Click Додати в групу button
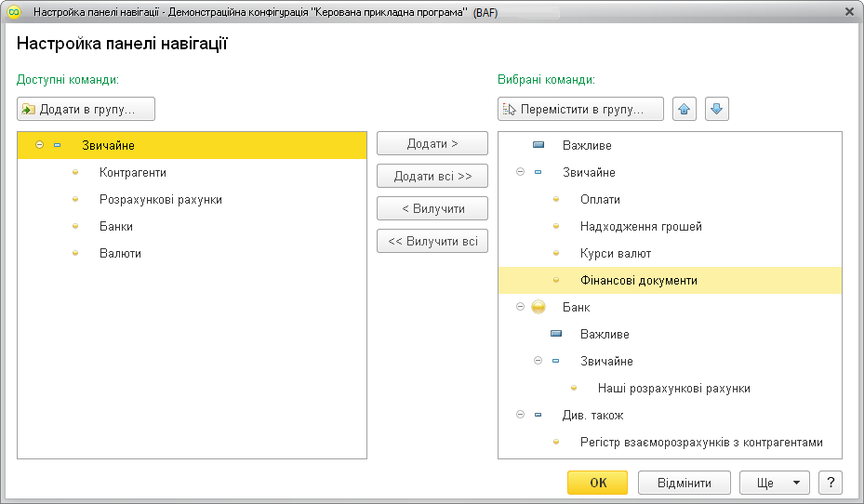The height and width of the screenshot is (504, 864). pyautogui.click(x=86, y=109)
